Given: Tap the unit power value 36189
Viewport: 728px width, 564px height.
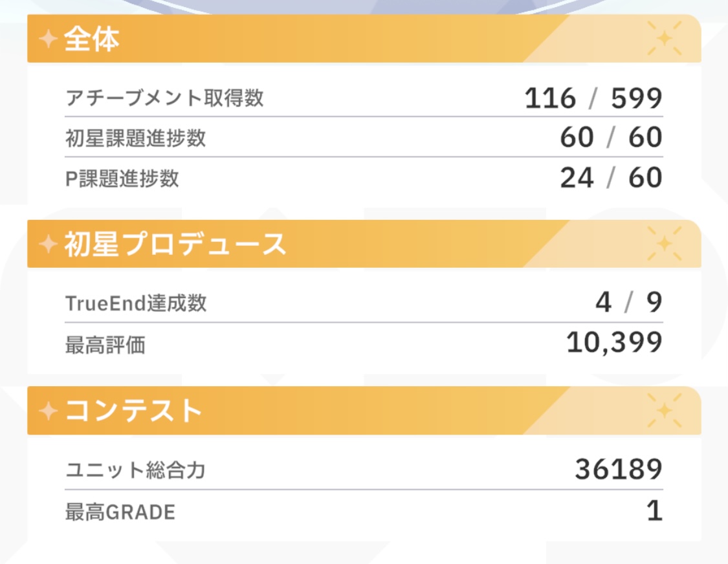Looking at the screenshot, I should [x=618, y=470].
